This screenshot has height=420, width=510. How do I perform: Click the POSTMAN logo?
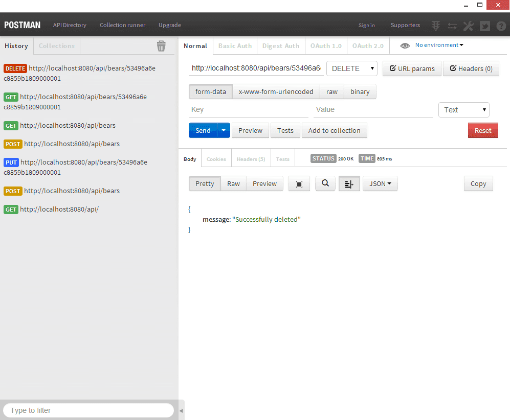(22, 25)
